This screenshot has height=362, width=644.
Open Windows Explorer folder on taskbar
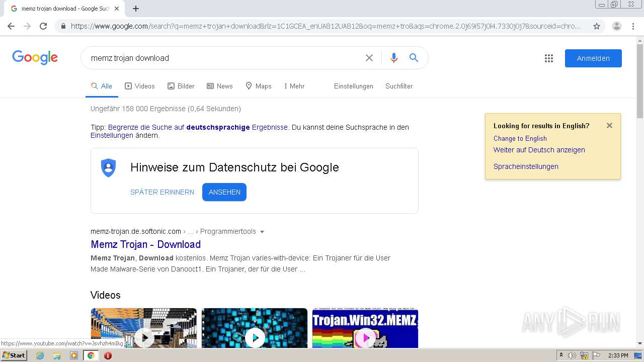pyautogui.click(x=57, y=355)
